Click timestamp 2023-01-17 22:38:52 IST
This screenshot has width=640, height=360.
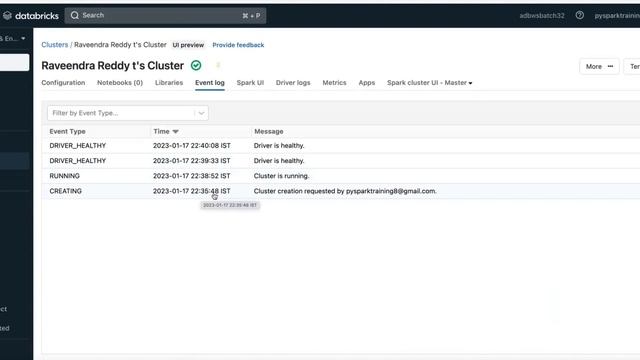[191, 176]
